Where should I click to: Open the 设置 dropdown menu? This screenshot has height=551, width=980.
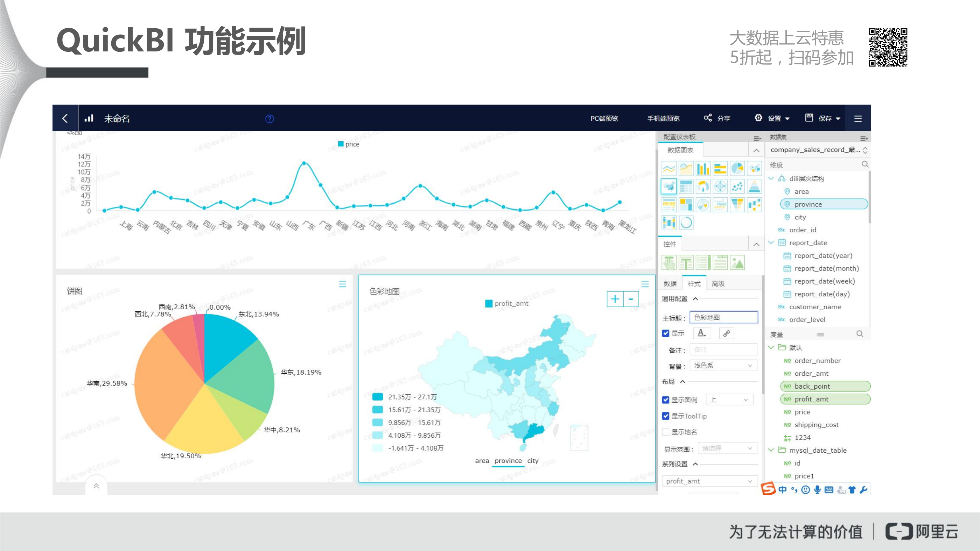tap(772, 118)
